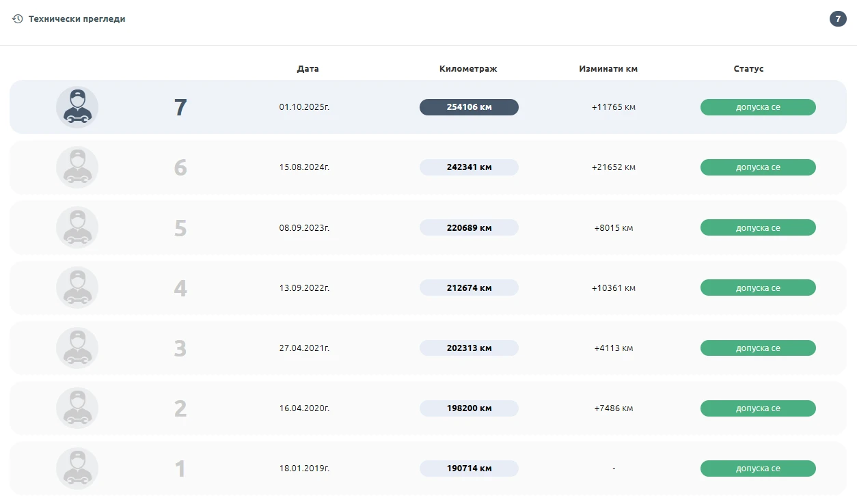Viewport: 857px width, 504px height.
Task: Select the mechanic icon in row 5
Action: (x=77, y=227)
